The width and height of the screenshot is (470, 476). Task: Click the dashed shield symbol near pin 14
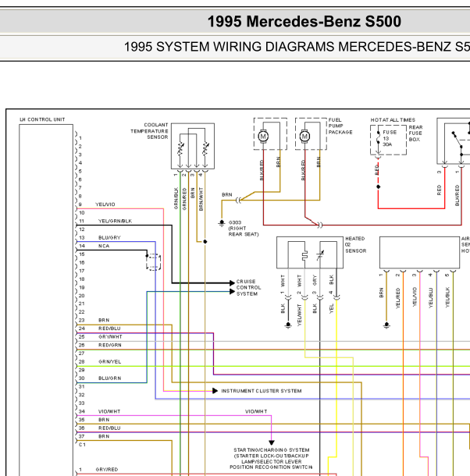click(154, 262)
